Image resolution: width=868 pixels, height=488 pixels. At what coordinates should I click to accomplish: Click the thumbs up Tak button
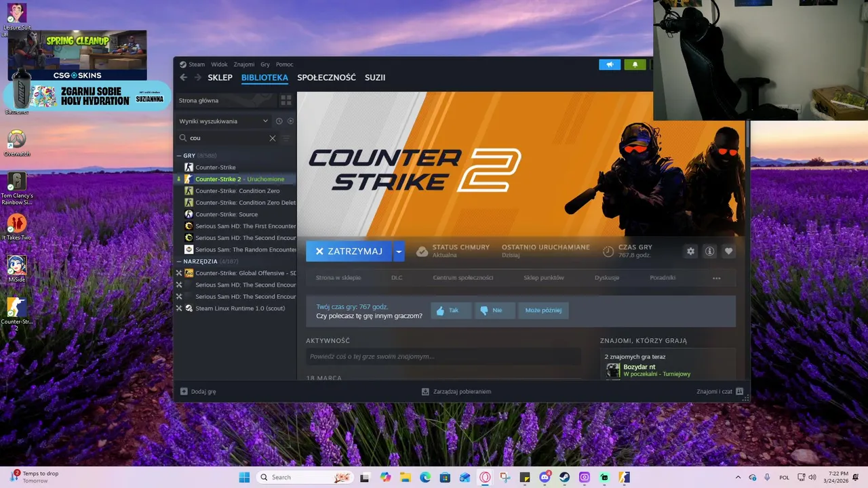tap(450, 310)
